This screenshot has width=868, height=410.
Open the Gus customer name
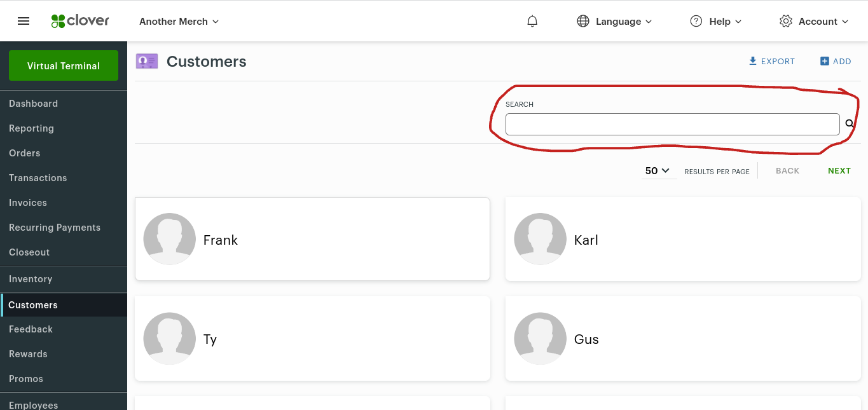click(586, 339)
